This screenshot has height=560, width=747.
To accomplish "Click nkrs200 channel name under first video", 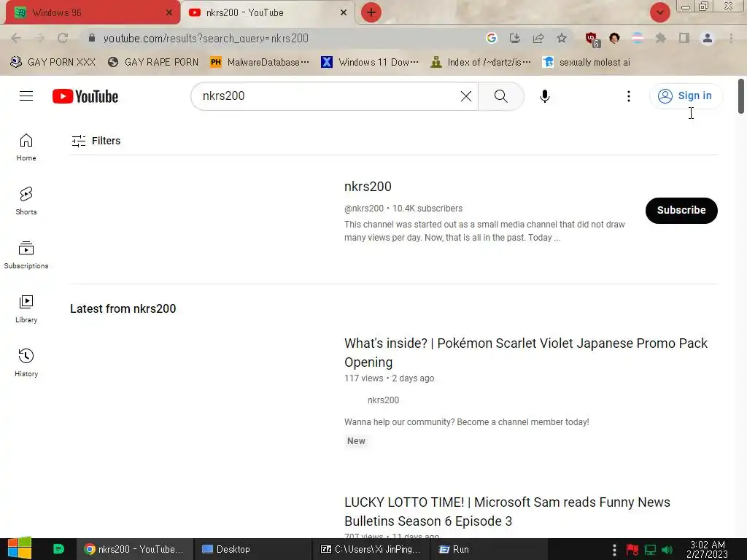I will [x=383, y=400].
